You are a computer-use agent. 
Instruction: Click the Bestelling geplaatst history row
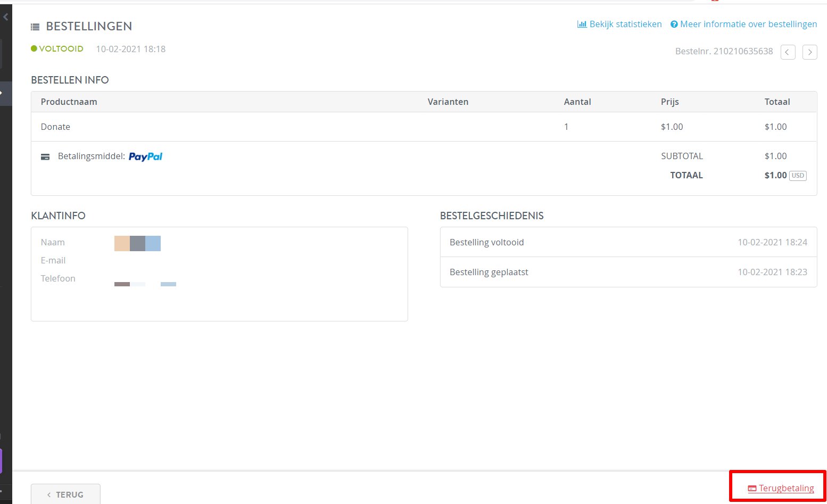(628, 272)
